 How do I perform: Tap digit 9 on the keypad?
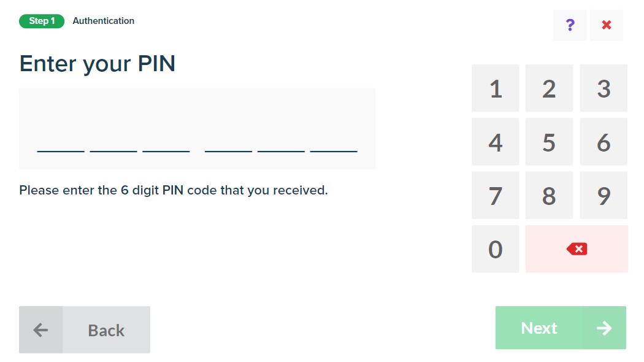(x=604, y=196)
